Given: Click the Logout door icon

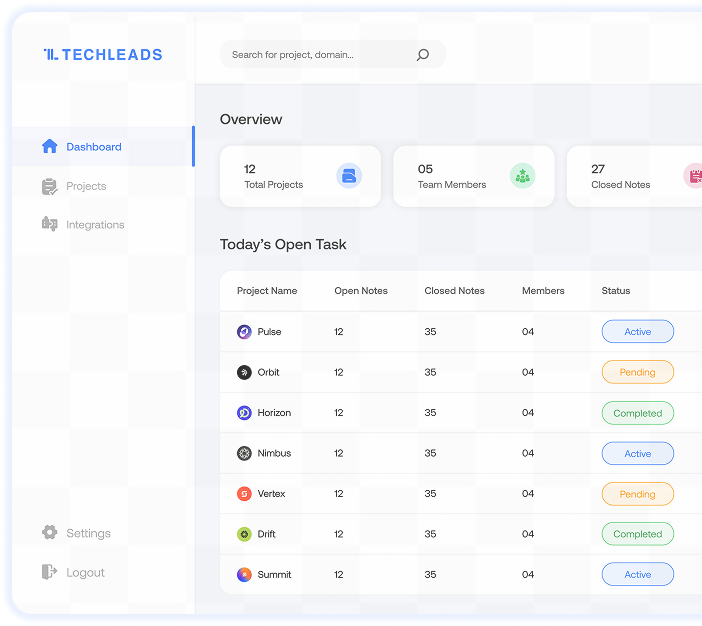Looking at the screenshot, I should point(49,572).
